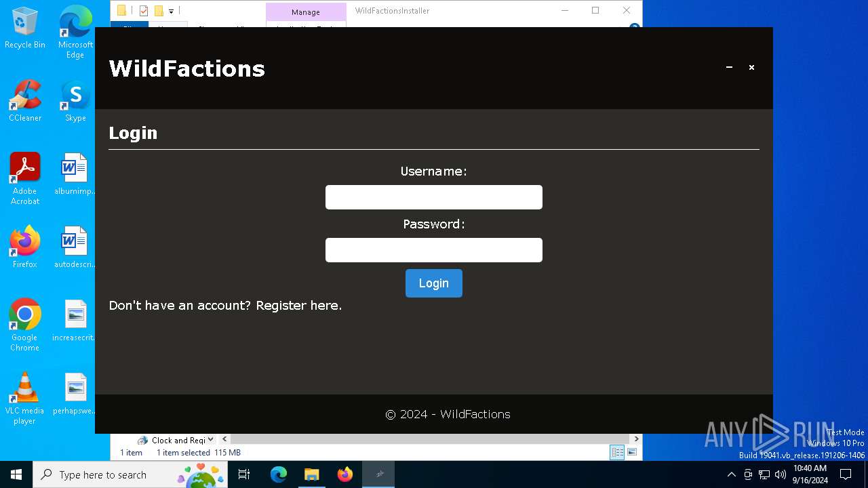Click the New folder icon in Explorer title bar
This screenshot has width=868, height=488.
pos(159,11)
